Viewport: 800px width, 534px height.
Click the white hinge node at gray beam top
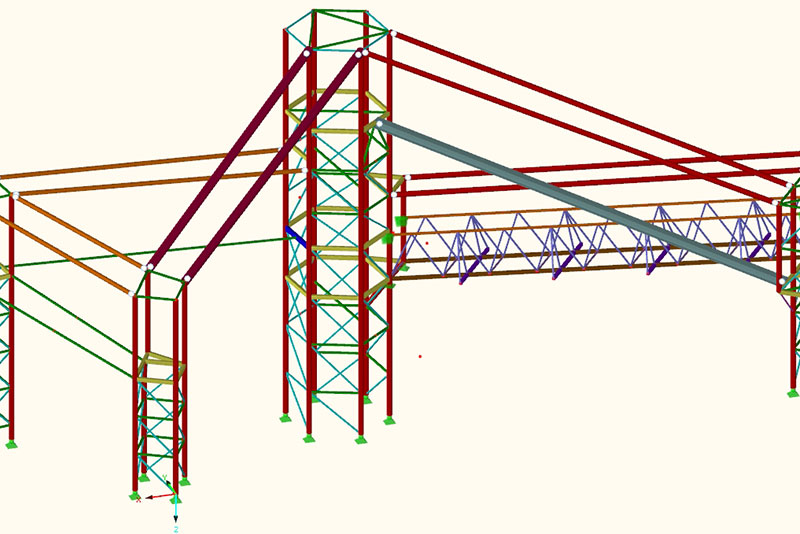click(381, 124)
